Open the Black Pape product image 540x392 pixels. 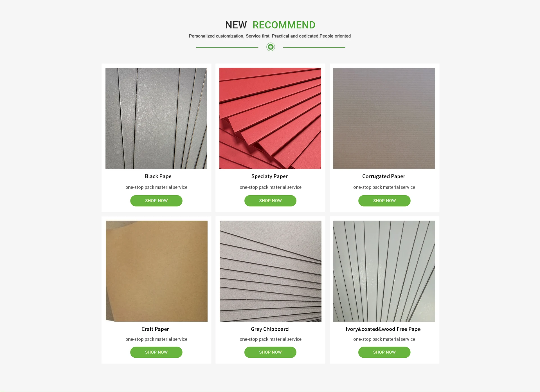pos(156,118)
